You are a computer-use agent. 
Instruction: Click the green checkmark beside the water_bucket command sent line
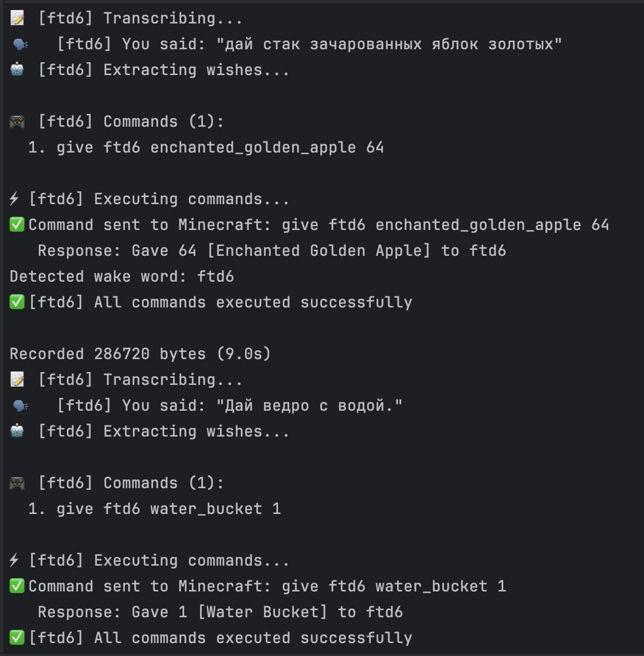[17, 586]
